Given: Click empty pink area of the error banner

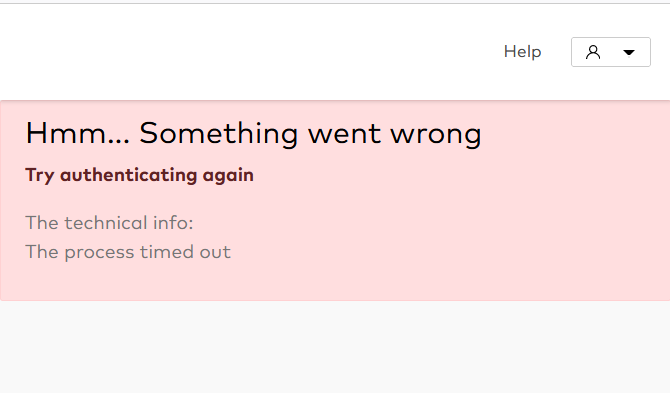Looking at the screenshot, I should (x=470, y=222).
